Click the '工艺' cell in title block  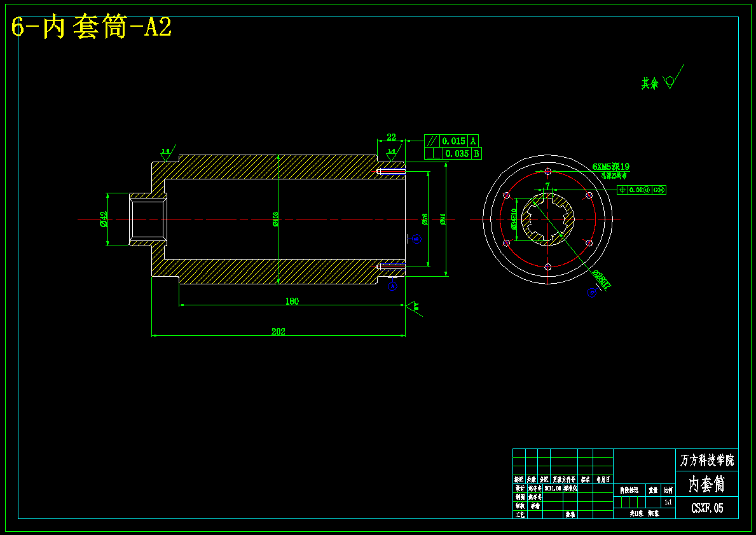520,515
